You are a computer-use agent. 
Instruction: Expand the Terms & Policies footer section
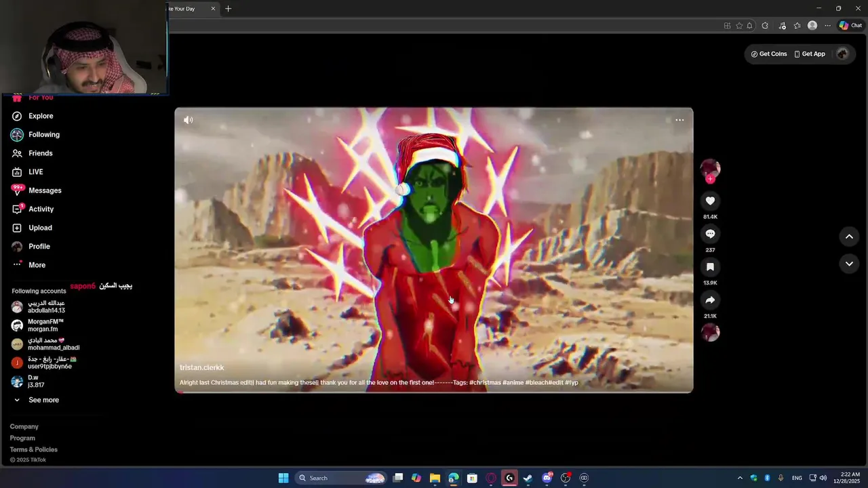click(34, 450)
